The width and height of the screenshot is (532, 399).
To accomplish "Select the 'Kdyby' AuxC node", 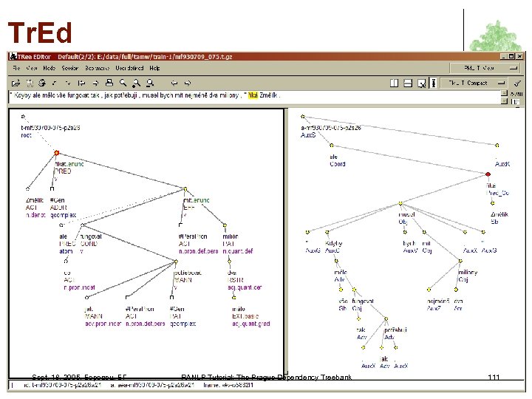I will tap(327, 233).
